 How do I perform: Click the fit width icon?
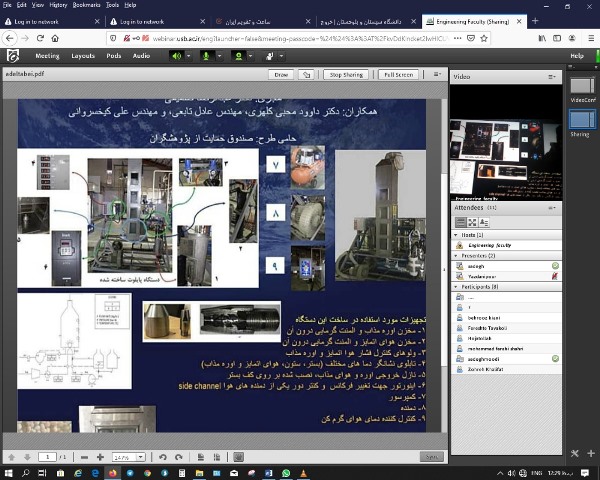tap(217, 457)
